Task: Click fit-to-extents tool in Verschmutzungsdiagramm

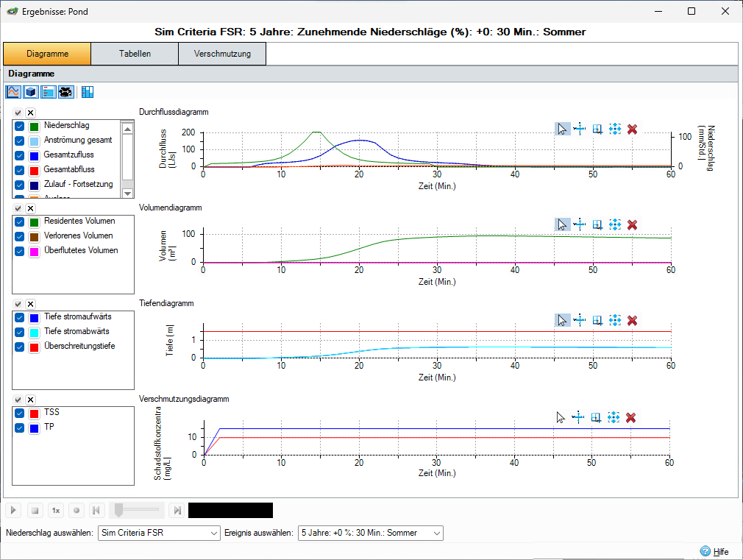Action: [614, 418]
